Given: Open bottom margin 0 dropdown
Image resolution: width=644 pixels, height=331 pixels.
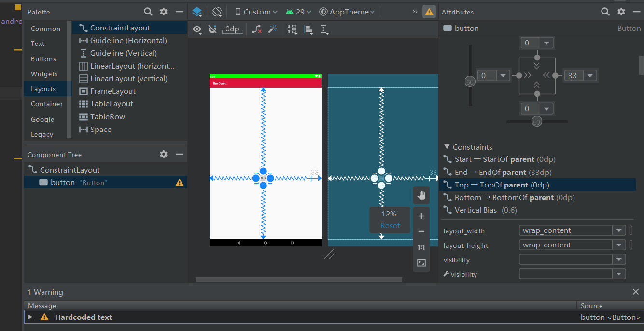Looking at the screenshot, I should click(x=546, y=108).
